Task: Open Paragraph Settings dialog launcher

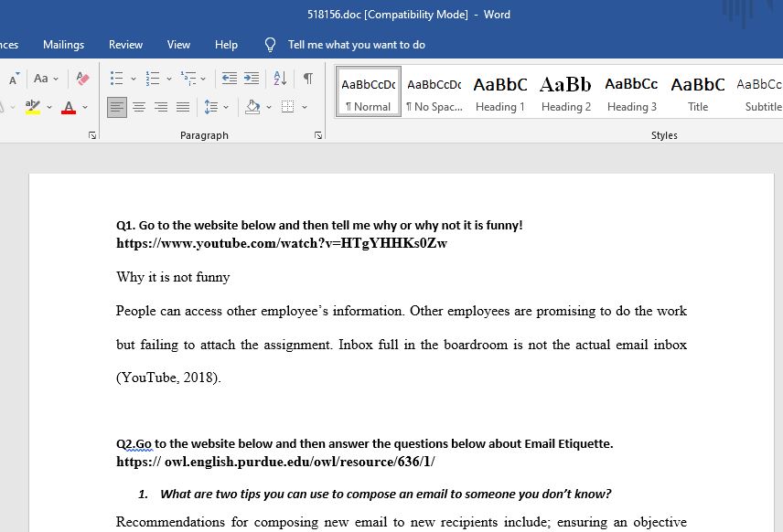Action: [x=318, y=135]
